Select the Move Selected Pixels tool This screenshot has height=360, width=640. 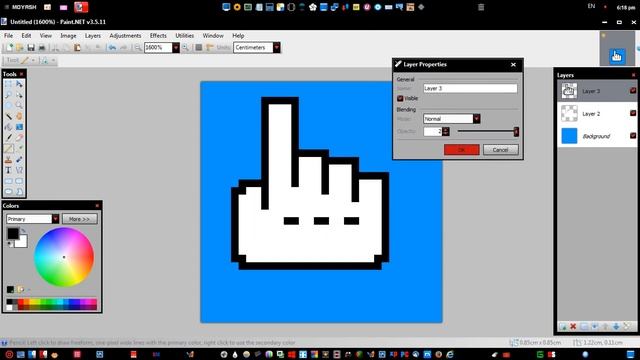click(x=19, y=84)
